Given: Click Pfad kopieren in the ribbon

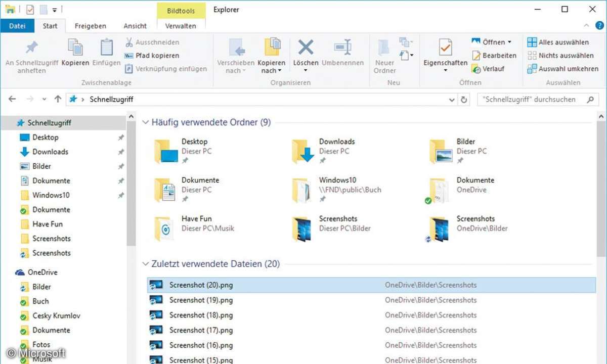Looking at the screenshot, I should pos(152,56).
